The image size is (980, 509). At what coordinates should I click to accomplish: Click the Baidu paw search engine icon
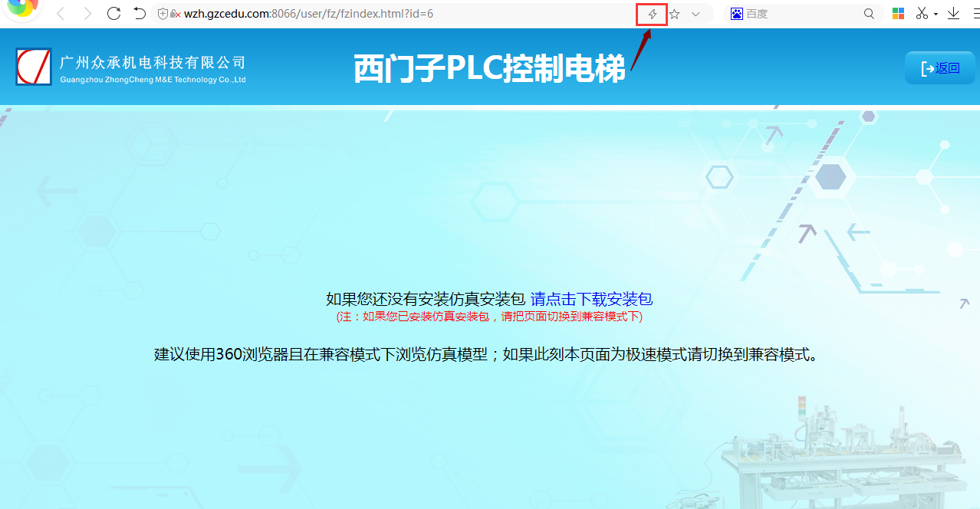[x=737, y=14]
